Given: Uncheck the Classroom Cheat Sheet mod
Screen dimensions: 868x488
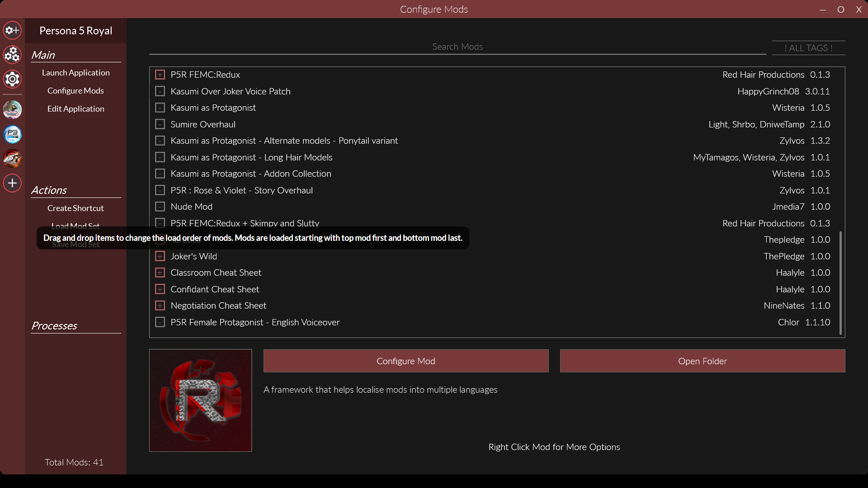Looking at the screenshot, I should 160,272.
